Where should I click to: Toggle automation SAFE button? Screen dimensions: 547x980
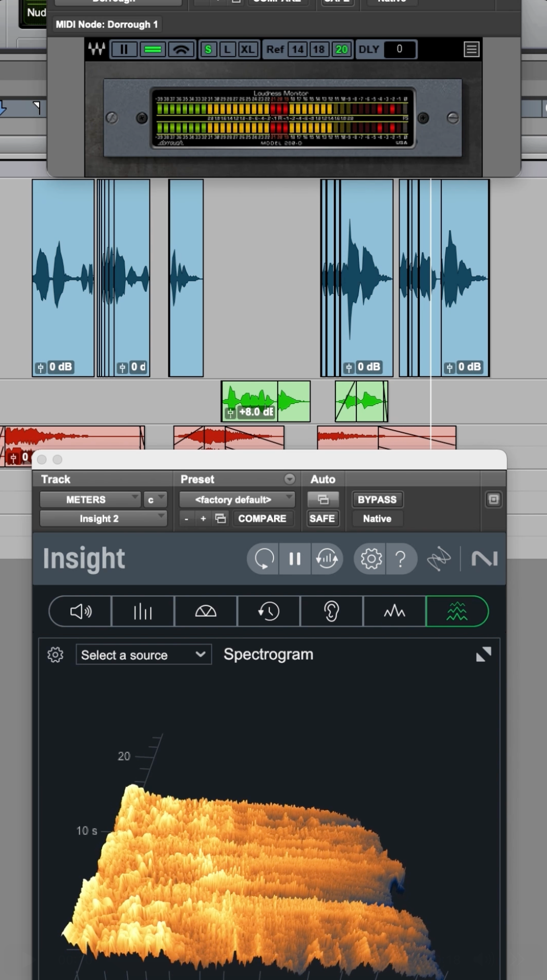(322, 519)
